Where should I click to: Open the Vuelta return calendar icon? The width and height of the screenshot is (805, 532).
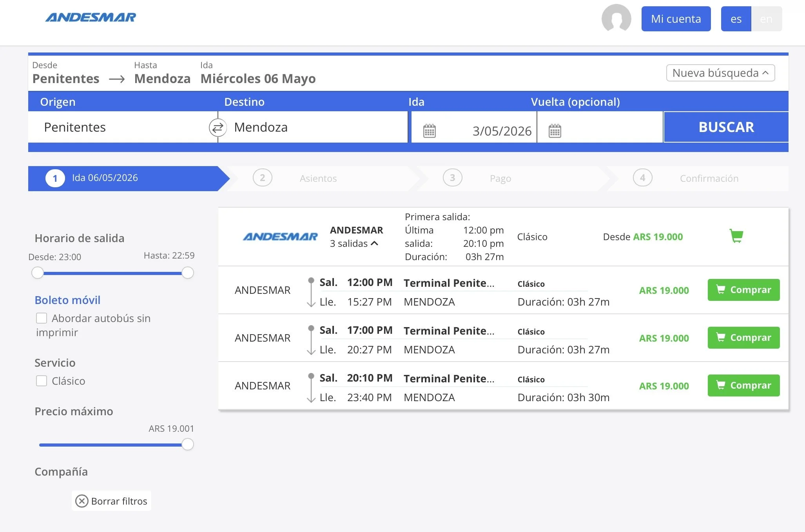point(555,131)
